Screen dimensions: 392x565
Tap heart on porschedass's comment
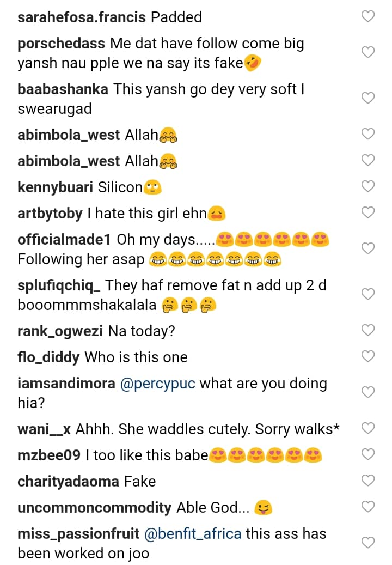pyautogui.click(x=369, y=52)
